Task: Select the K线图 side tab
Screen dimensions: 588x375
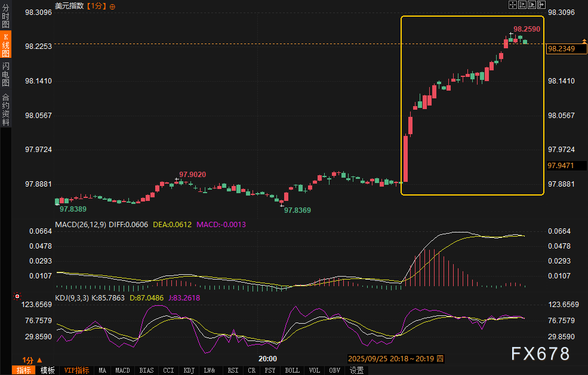Action: [x=5, y=45]
